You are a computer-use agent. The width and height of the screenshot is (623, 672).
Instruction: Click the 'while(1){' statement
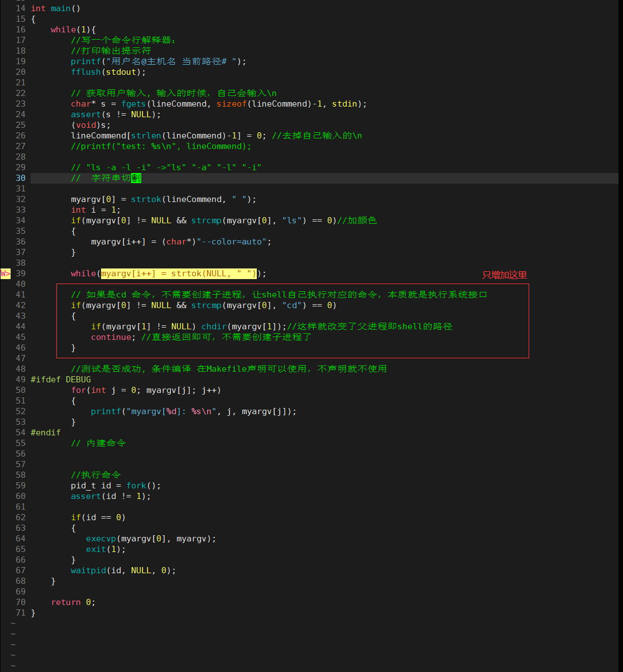73,30
